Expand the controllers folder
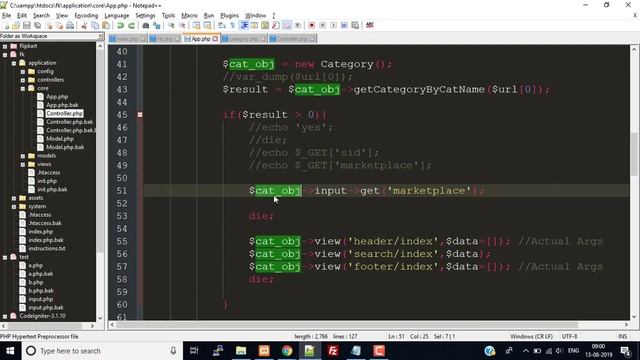The image size is (640, 360). (x=23, y=80)
